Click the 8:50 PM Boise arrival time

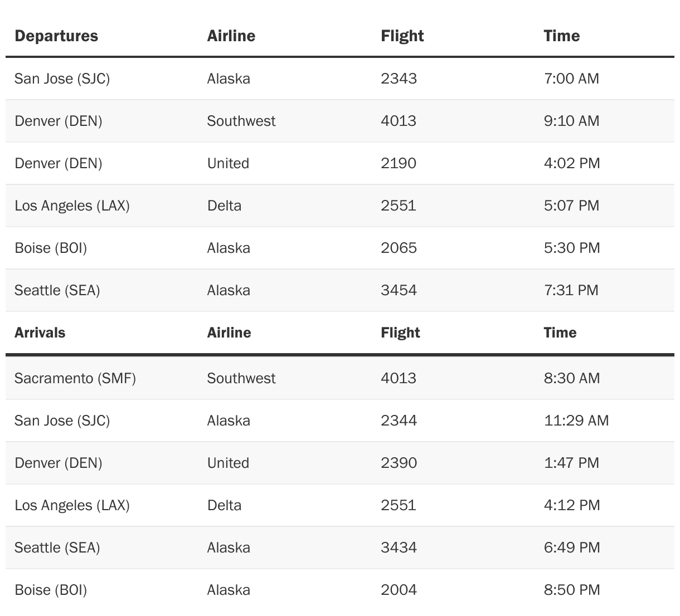[x=572, y=590]
